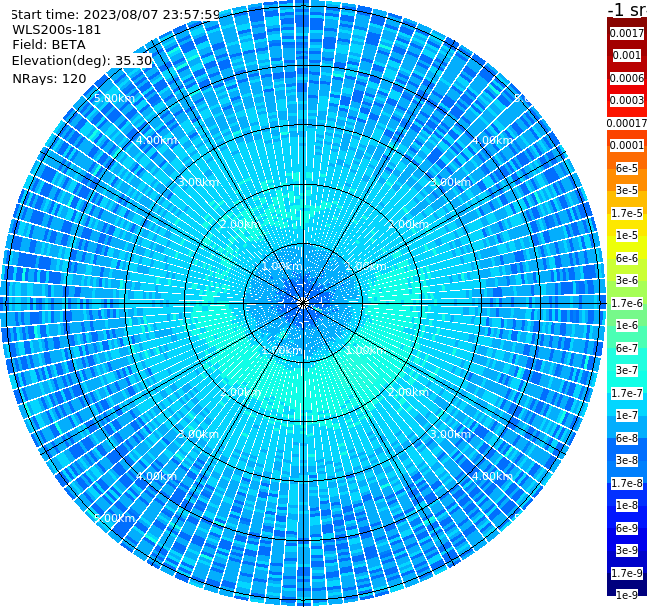Click the 3e-8 colorbar label
The width and height of the screenshot is (647, 607).
click(627, 460)
